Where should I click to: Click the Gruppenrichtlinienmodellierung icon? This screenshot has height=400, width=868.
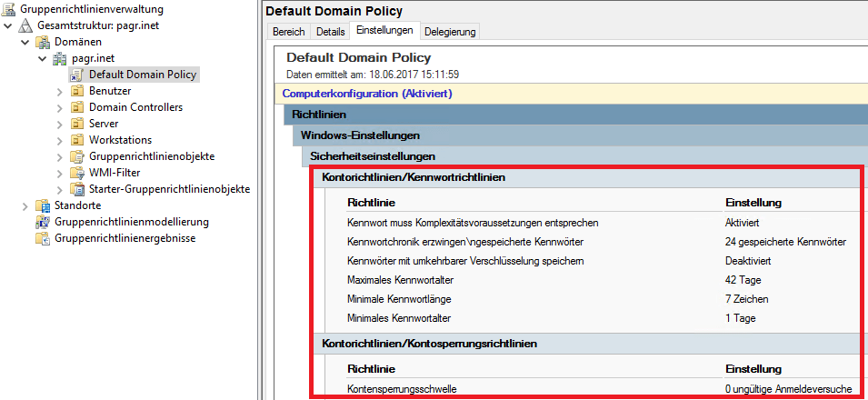click(42, 222)
